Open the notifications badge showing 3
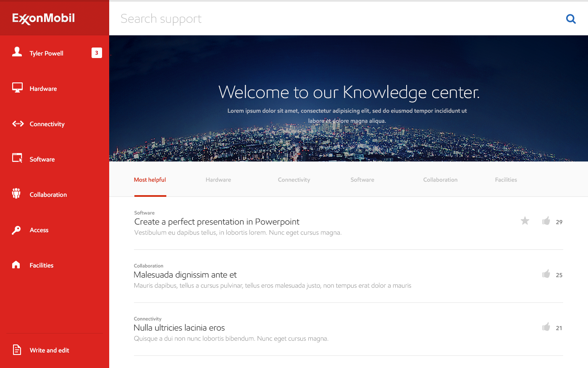Viewport: 588px width, 368px height. (x=97, y=53)
